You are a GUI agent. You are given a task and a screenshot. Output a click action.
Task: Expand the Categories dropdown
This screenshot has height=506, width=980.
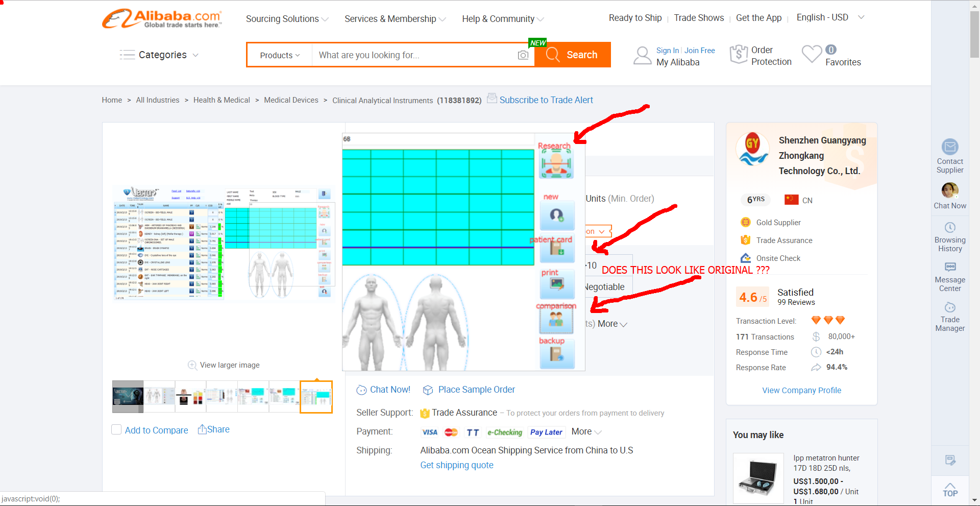(x=159, y=55)
